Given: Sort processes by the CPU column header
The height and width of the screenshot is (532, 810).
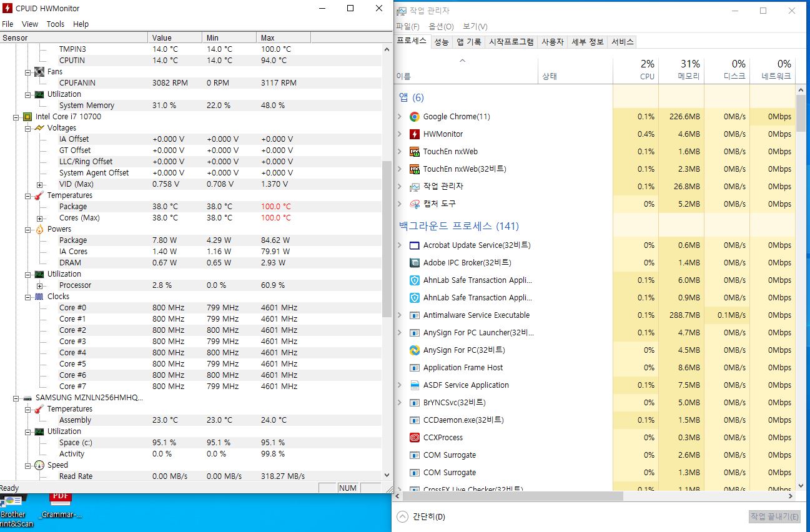Looking at the screenshot, I should 636,70.
